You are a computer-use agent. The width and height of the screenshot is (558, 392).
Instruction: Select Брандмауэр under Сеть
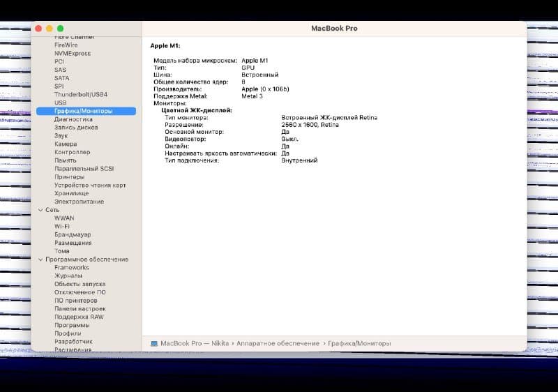73,235
